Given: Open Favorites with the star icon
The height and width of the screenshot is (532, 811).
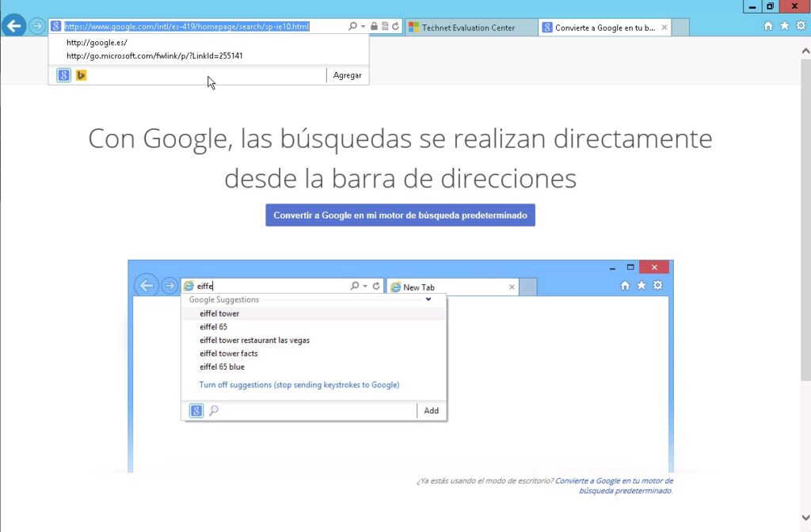Looking at the screenshot, I should tap(785, 26).
